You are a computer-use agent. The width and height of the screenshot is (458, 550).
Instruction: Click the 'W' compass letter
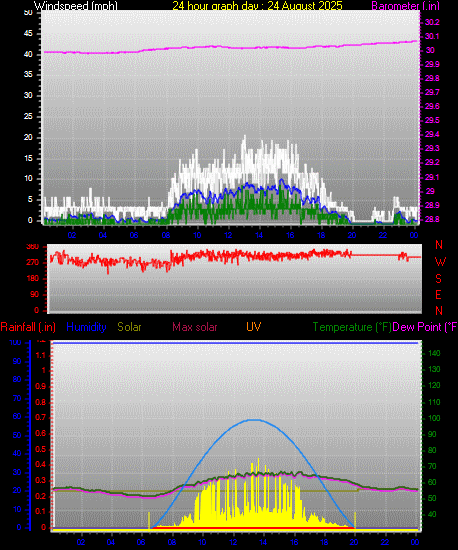pos(440,262)
